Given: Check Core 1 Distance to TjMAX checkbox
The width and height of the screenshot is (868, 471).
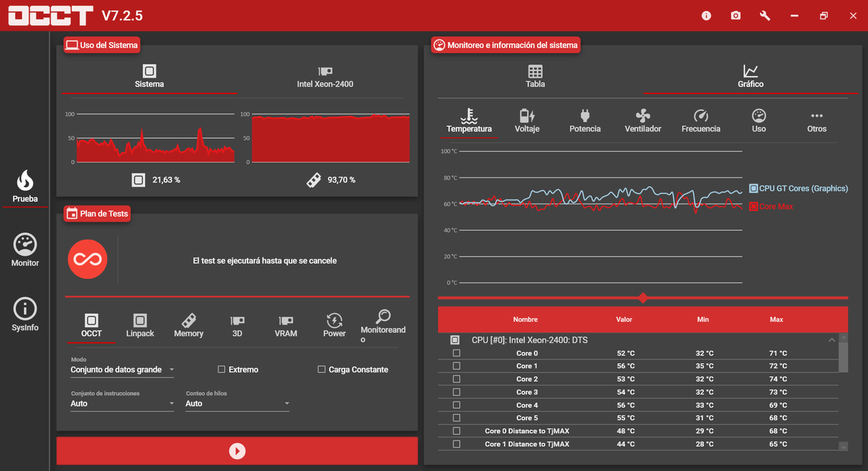Looking at the screenshot, I should tap(456, 444).
